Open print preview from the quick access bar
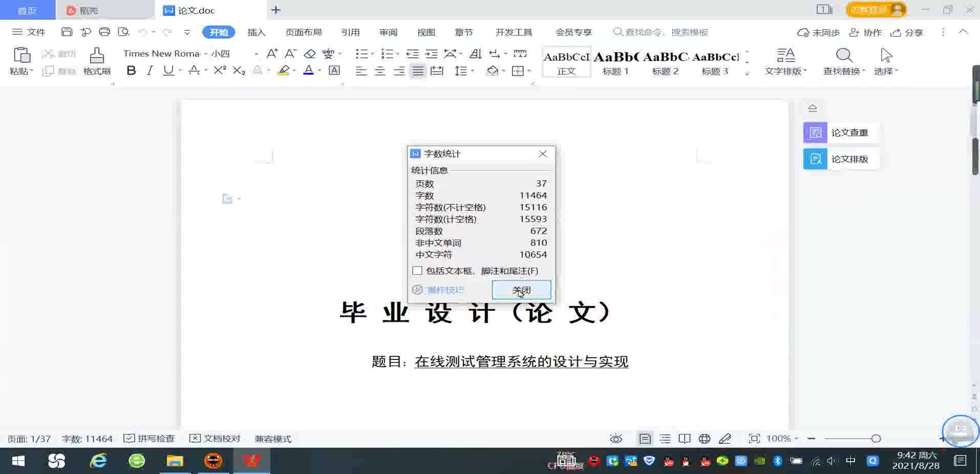Viewport: 980px width, 474px height. (123, 32)
